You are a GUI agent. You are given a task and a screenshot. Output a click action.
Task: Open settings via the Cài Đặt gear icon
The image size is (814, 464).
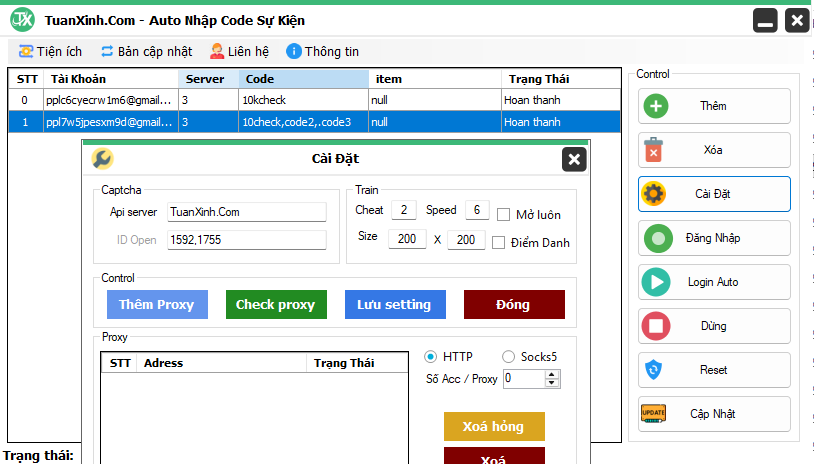pyautogui.click(x=654, y=194)
